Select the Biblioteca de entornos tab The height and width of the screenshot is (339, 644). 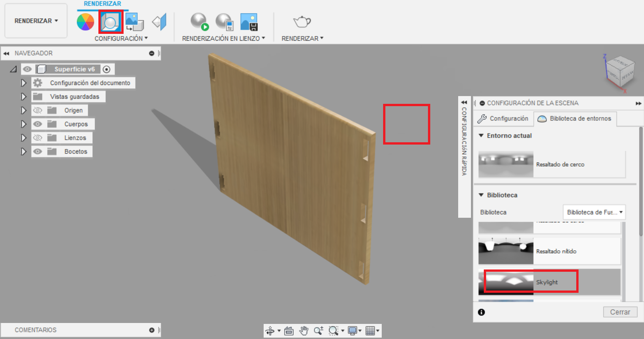tap(576, 118)
